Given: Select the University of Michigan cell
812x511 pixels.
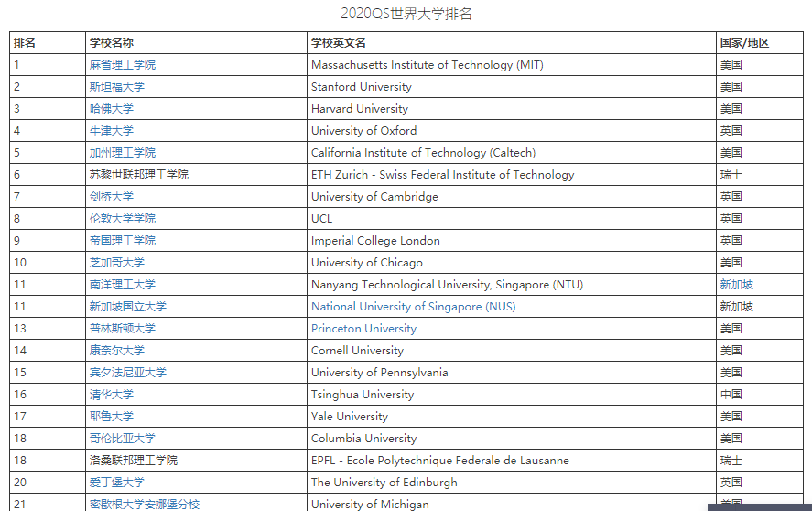Looking at the screenshot, I should point(512,503).
